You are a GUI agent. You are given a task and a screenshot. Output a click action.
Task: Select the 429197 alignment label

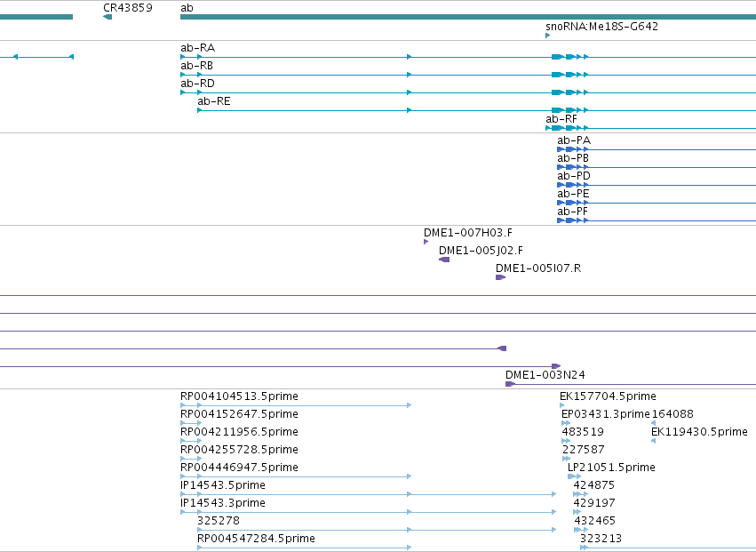[594, 503]
